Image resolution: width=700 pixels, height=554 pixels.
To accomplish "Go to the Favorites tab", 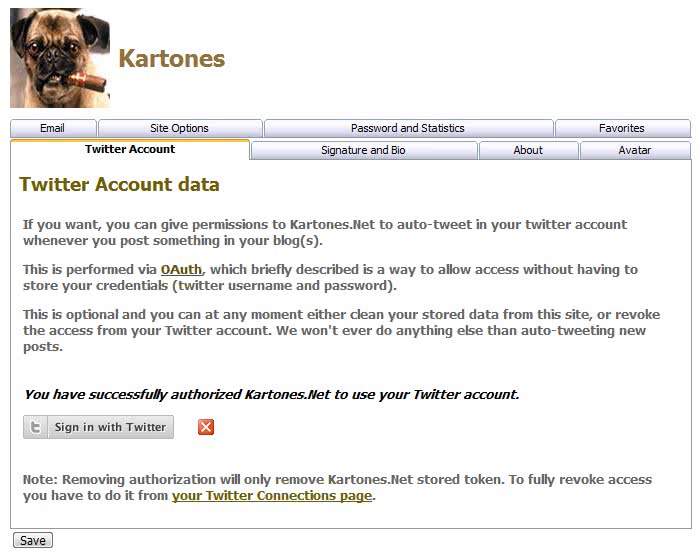I will [x=622, y=128].
